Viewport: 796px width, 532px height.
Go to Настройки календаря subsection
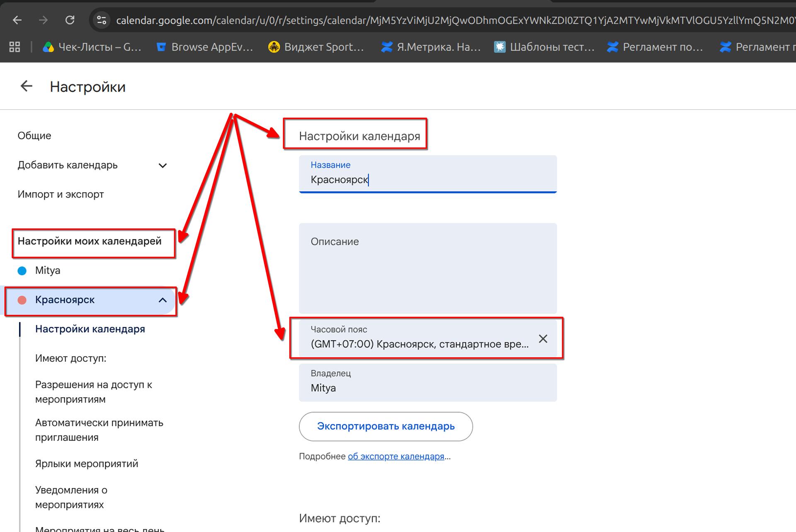[x=90, y=329]
